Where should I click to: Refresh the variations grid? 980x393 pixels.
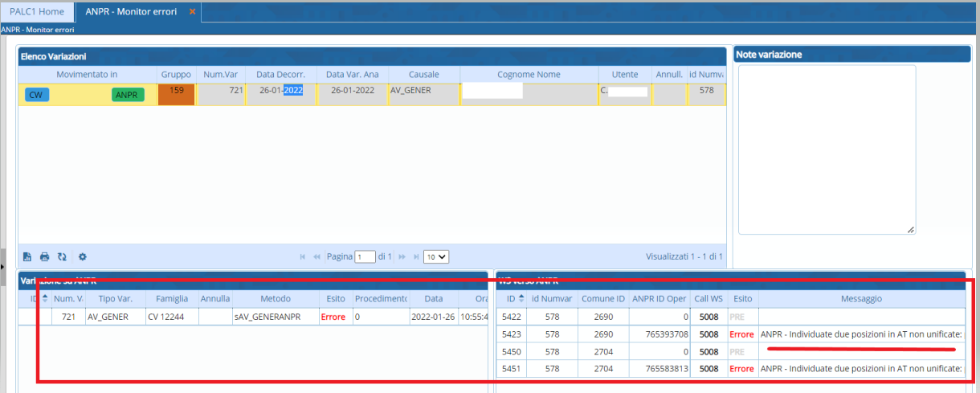pos(62,257)
